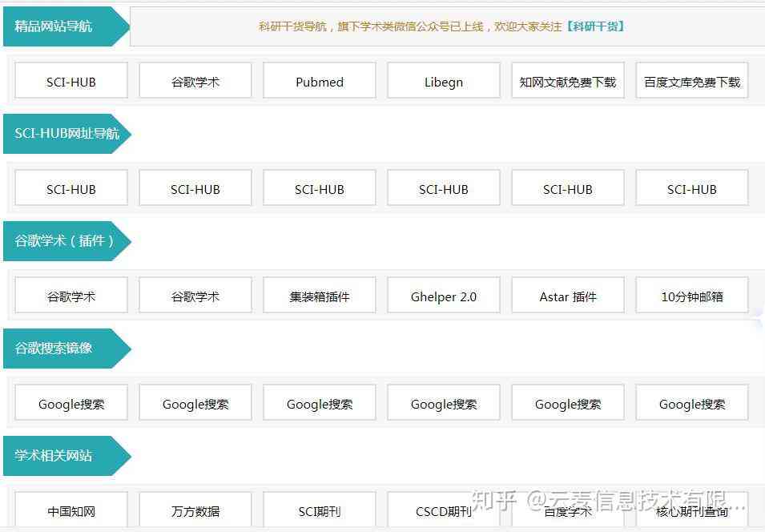Open last Google搜索 button under 谷歌搜索镜像
This screenshot has height=532, width=765.
[692, 403]
